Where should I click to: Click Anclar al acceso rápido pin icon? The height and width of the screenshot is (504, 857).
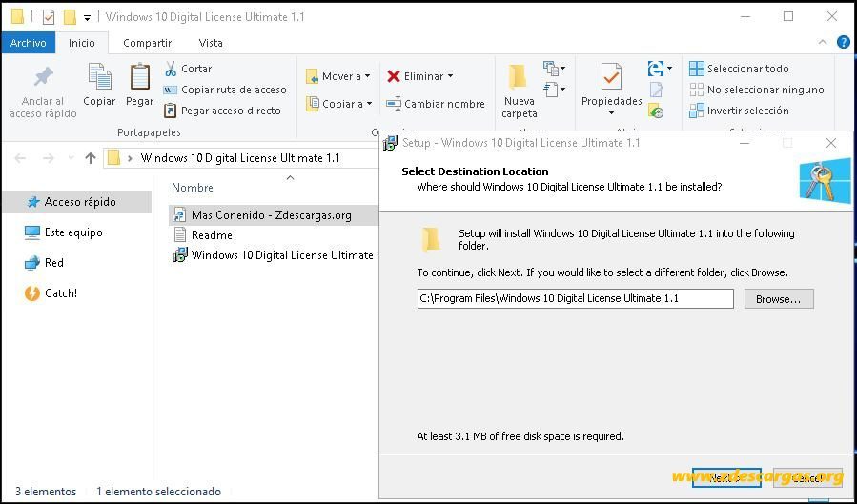(43, 77)
